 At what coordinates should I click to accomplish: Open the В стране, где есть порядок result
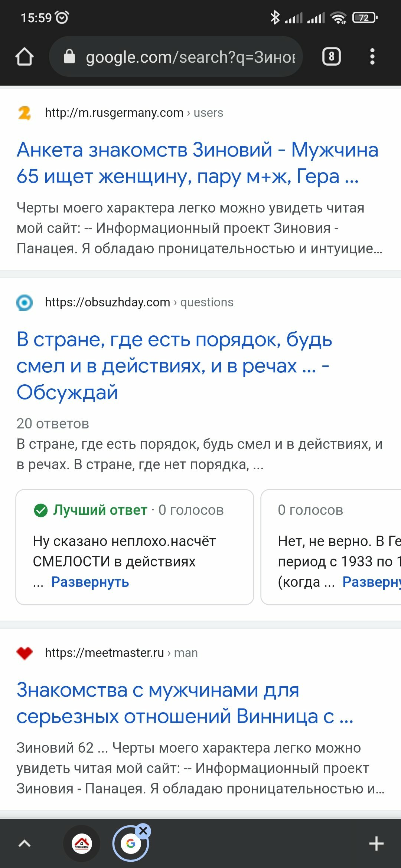174,366
